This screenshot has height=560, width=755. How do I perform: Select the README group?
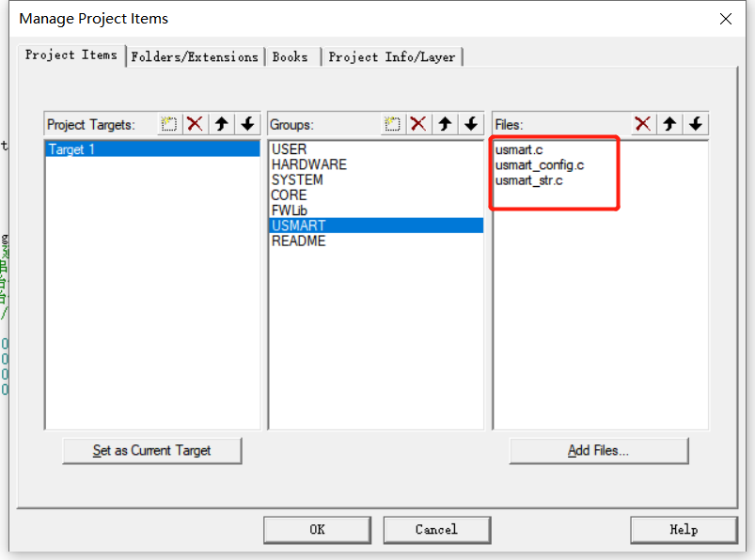tap(376, 241)
